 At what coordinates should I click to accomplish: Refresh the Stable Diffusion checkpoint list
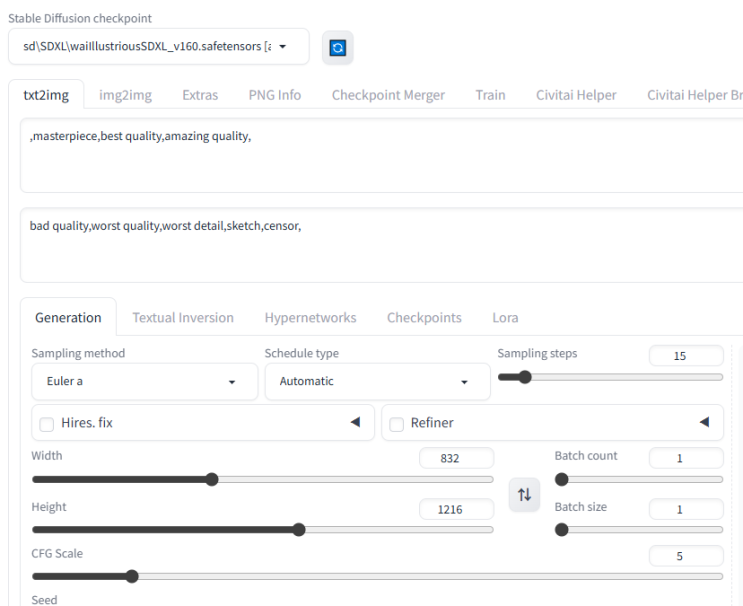(x=337, y=47)
